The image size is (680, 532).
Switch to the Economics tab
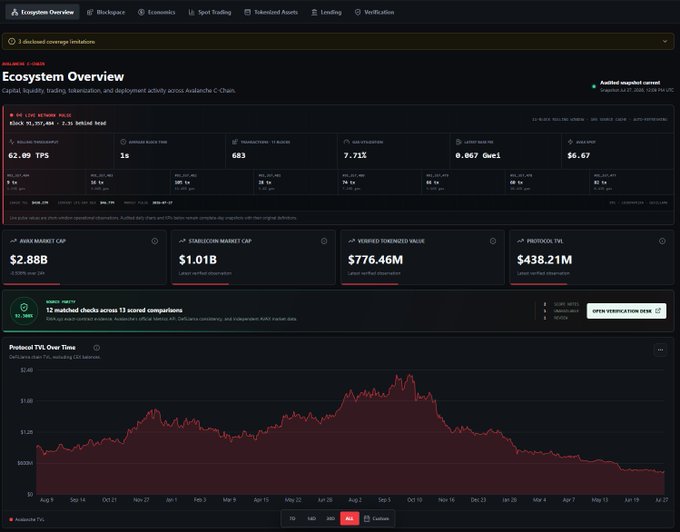(157, 12)
